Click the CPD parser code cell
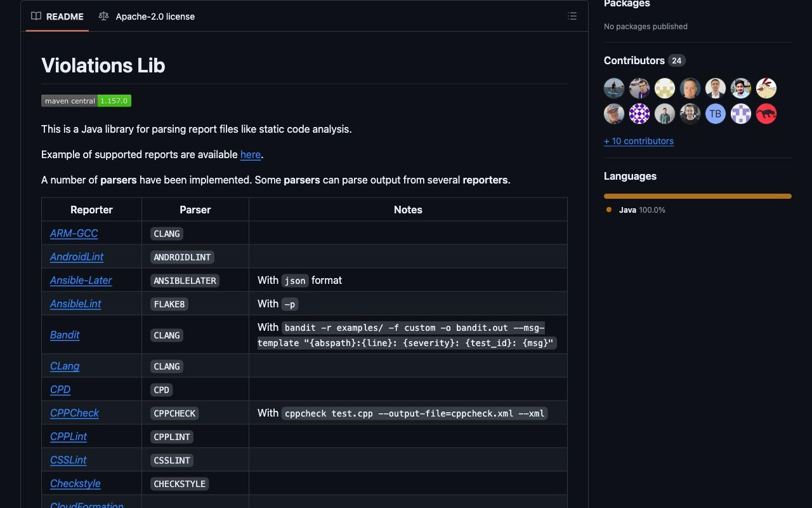812x508 pixels. (x=162, y=390)
